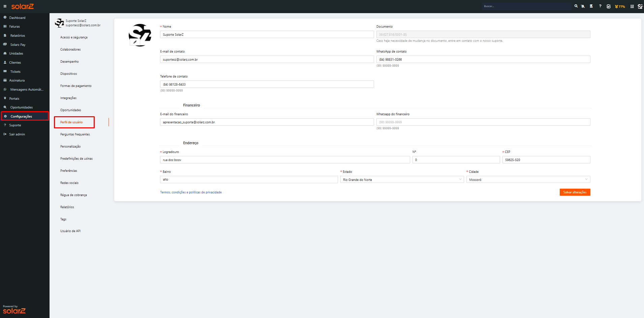Open the user avatar menu in top-right corner
Image resolution: width=644 pixels, height=318 pixels.
[640, 6]
